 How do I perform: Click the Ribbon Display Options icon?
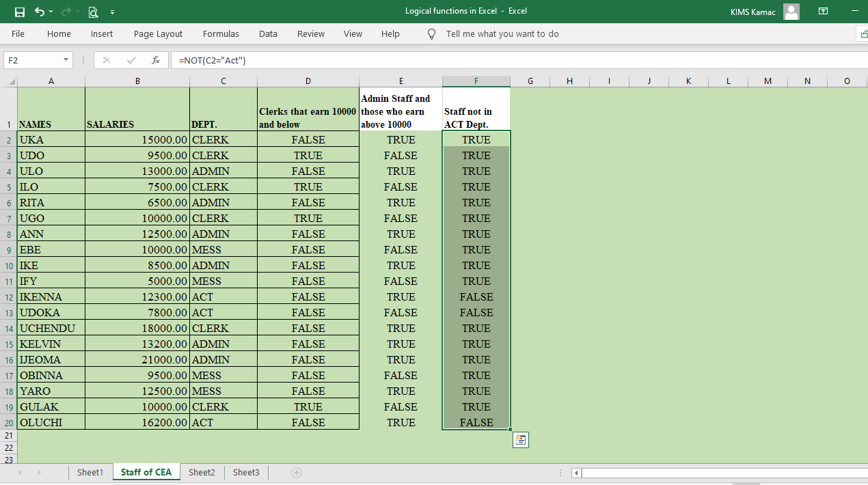tap(823, 11)
